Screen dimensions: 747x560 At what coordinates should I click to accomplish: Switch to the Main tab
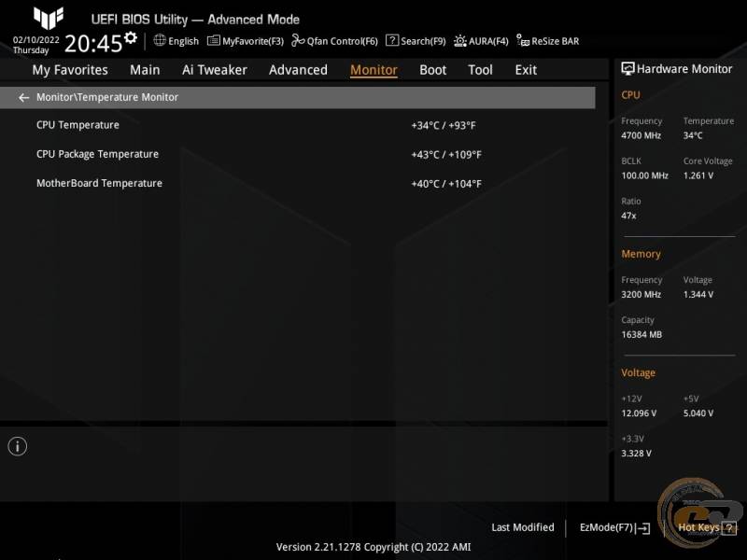145,70
